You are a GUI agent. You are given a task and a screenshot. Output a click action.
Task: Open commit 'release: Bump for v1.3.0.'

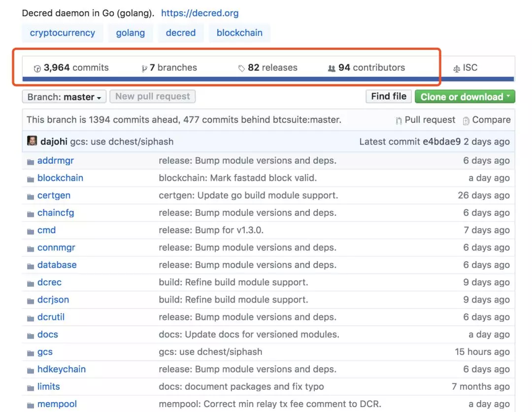click(211, 230)
